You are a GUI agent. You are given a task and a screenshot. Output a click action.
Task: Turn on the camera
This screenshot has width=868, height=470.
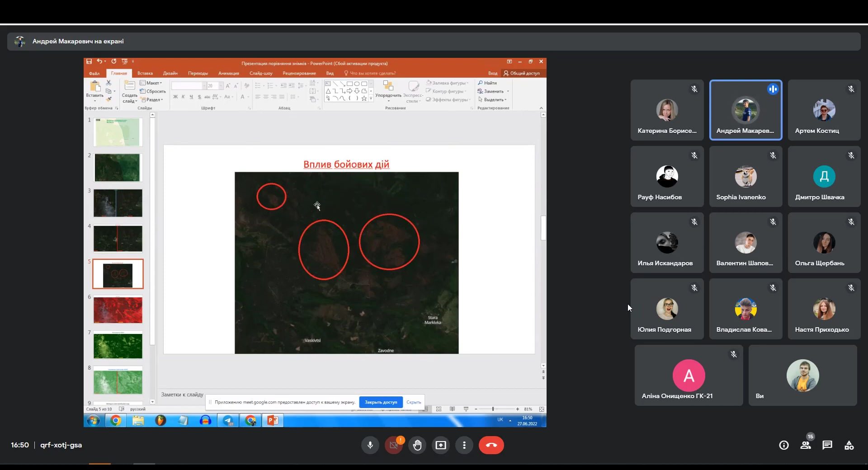pos(393,445)
